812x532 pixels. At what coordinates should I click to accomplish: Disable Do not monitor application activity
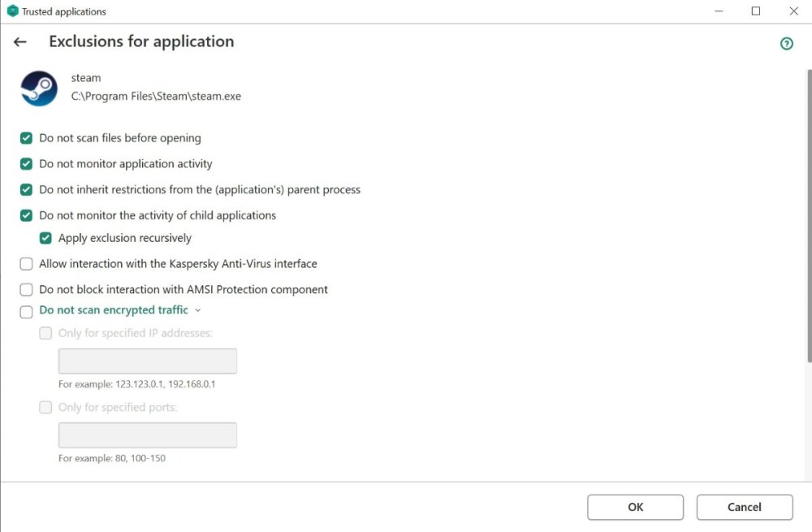[x=25, y=164]
